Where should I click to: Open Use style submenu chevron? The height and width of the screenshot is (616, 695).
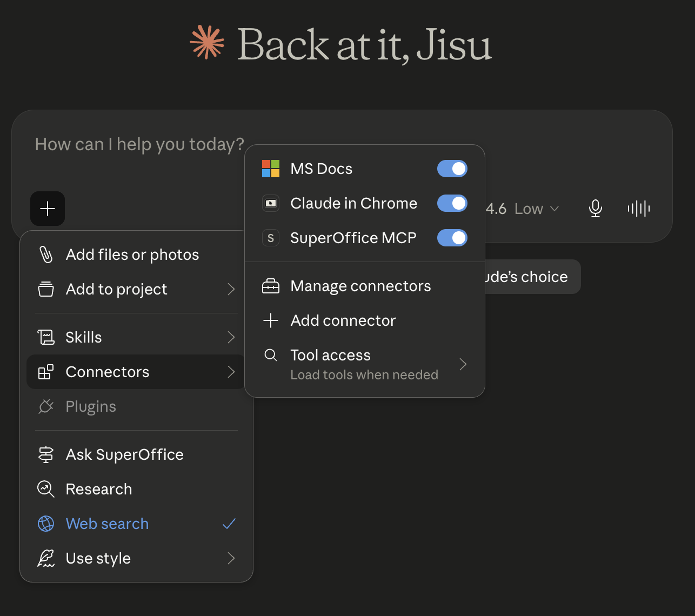click(231, 558)
